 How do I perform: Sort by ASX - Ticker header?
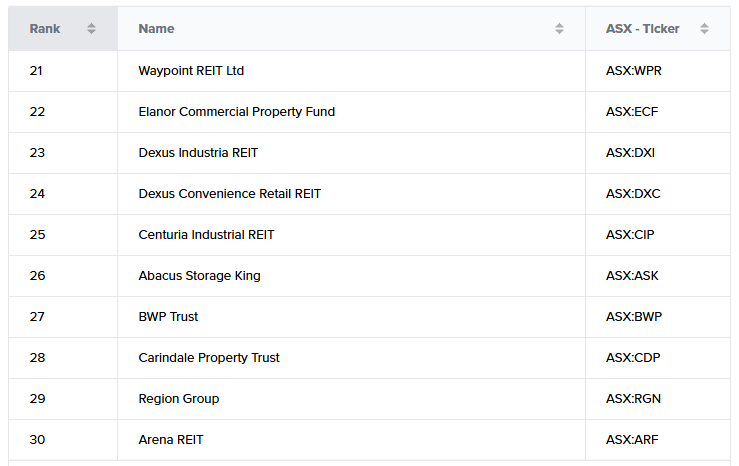pos(642,29)
